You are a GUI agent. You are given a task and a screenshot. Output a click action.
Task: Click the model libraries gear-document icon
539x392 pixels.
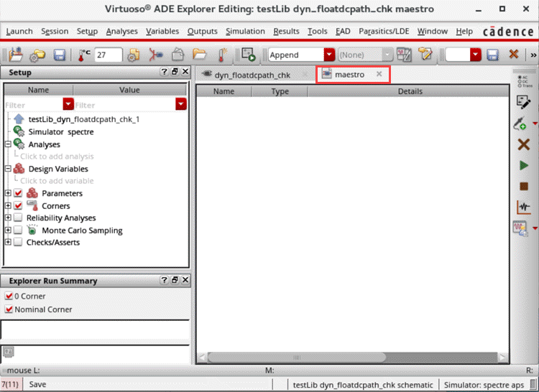(x=133, y=55)
